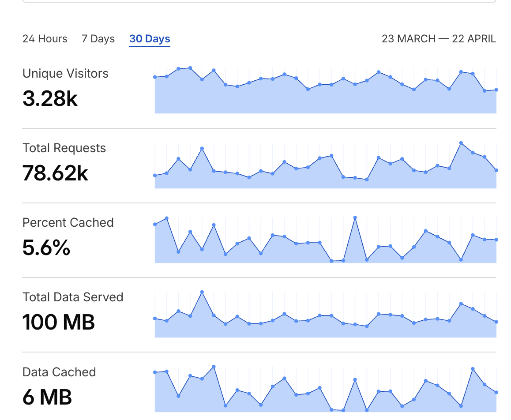Screen dimensions: 511x420
Task: Click the last data point of Total Requests chart
Action: point(496,170)
